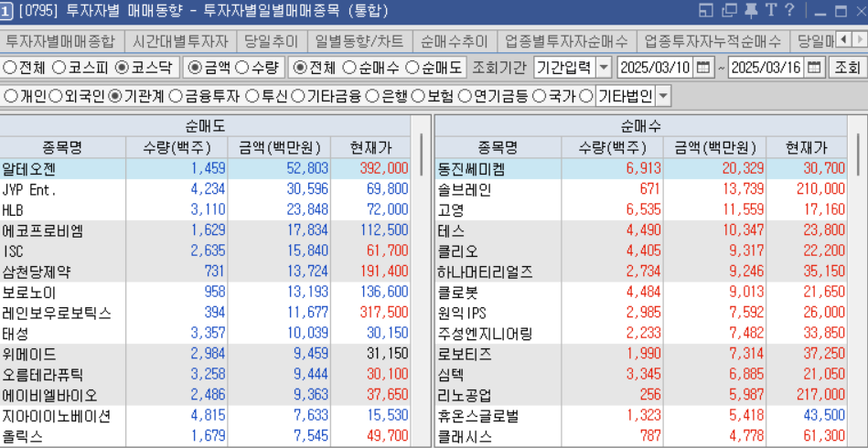868x448 pixels.
Task: Pin the window with the pushpin icon
Action: pos(751,10)
